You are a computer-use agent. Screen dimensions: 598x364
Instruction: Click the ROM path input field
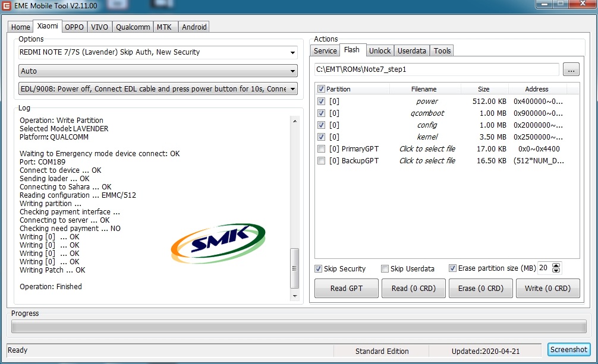pyautogui.click(x=437, y=70)
